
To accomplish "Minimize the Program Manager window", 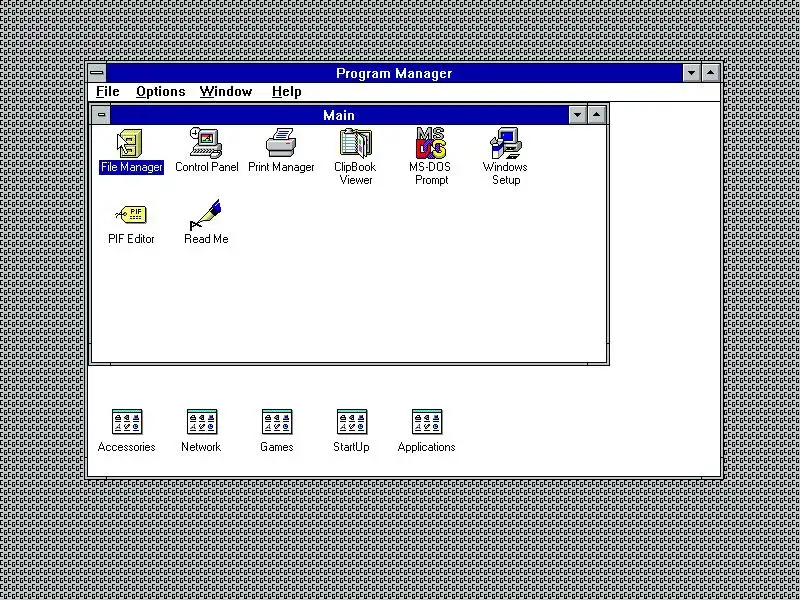I will point(691,73).
